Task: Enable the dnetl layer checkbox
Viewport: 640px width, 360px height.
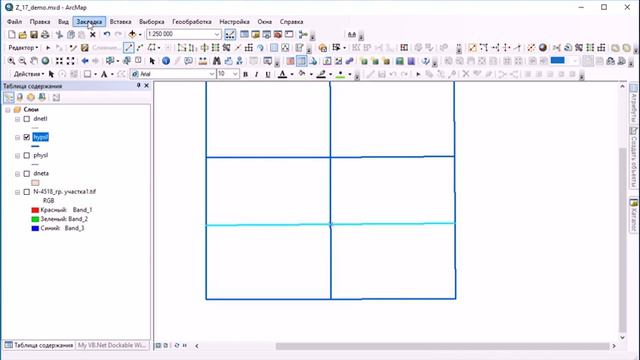Action: pos(27,119)
